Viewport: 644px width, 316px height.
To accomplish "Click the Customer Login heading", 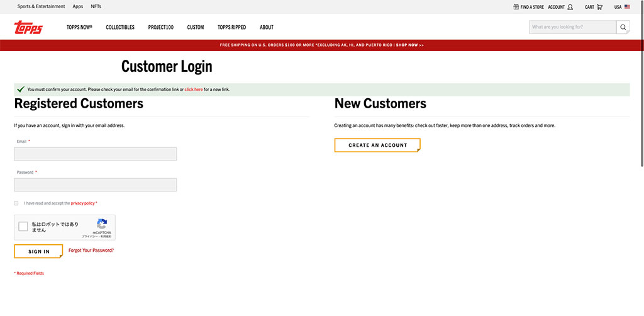I will click(x=167, y=67).
